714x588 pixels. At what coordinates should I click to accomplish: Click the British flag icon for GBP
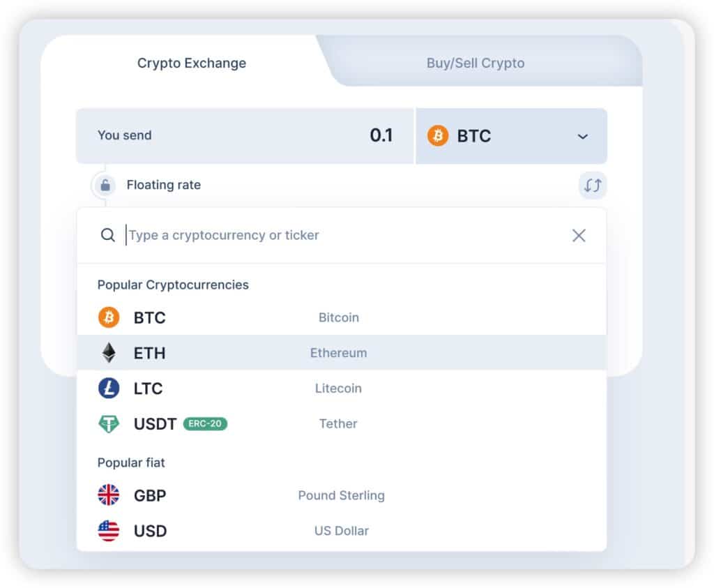(x=109, y=496)
